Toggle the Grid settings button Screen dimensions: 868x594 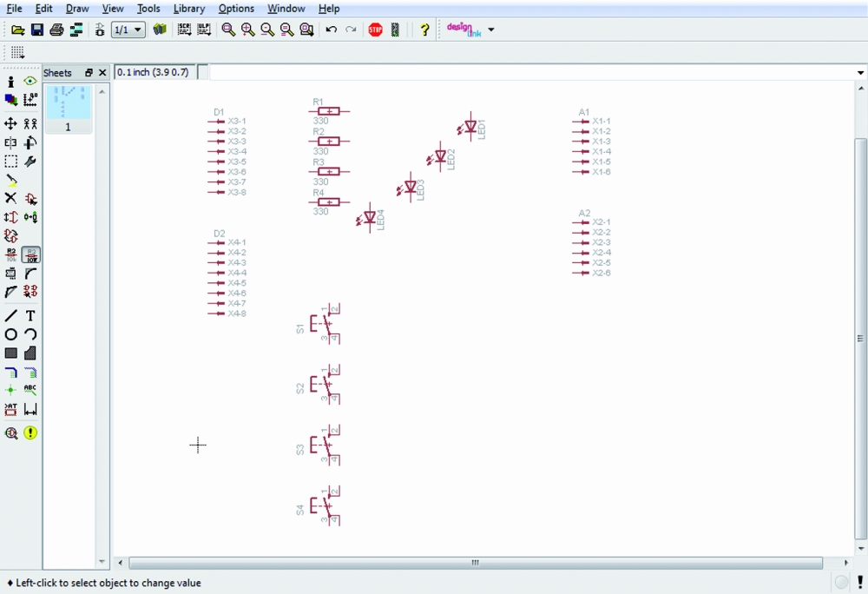(x=17, y=53)
